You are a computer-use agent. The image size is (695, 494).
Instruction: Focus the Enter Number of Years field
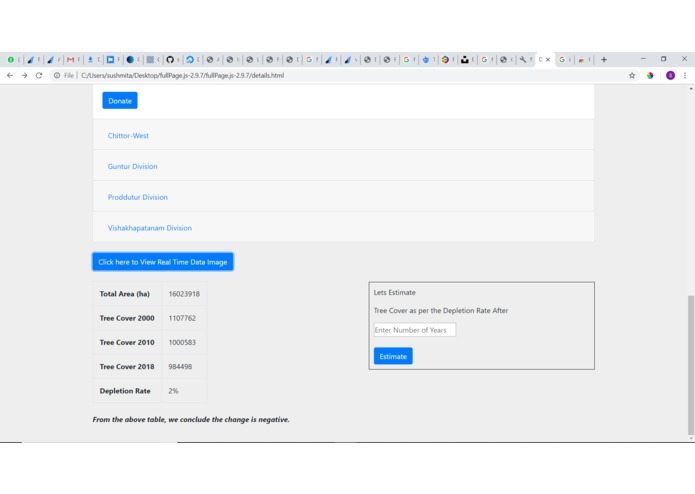click(414, 330)
